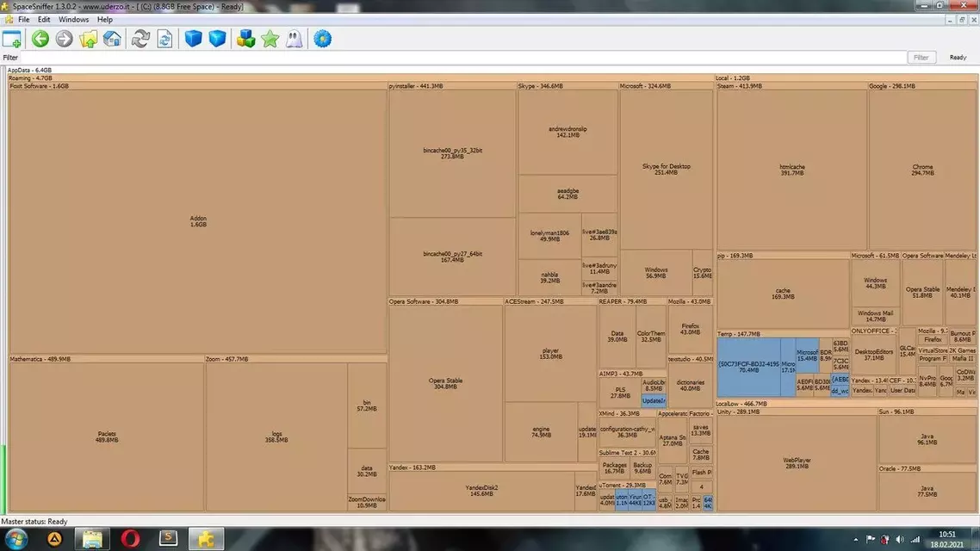Click the More Detail blue cube

click(193, 39)
